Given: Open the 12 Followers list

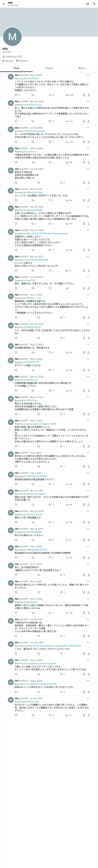Looking at the screenshot, I should click(22, 61).
